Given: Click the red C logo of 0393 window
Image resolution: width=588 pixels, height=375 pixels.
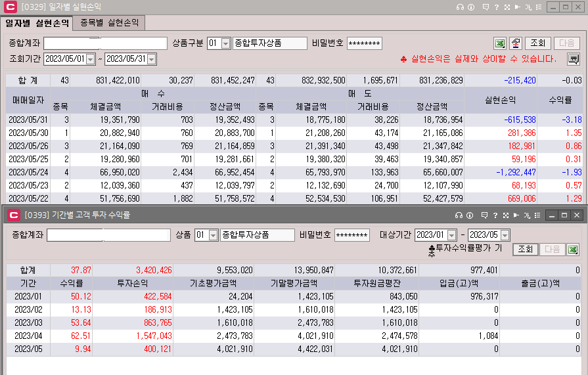Looking at the screenshot, I should (x=13, y=215).
